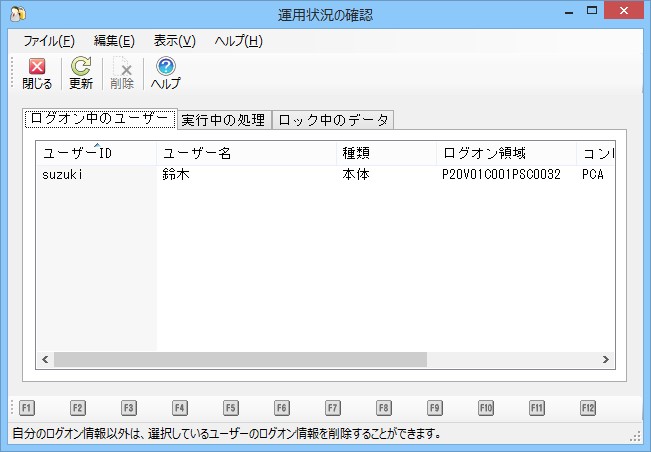The image size is (651, 452).
Task: Open the 表示(V) menu
Action: (174, 41)
